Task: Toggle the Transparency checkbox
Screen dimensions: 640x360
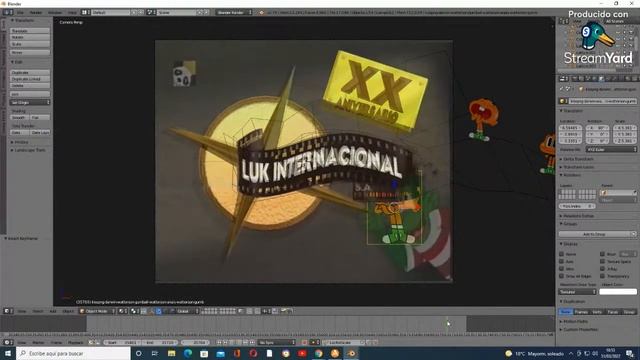Action: point(602,276)
